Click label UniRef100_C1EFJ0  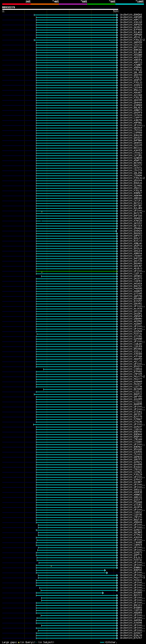pos(131,273)
